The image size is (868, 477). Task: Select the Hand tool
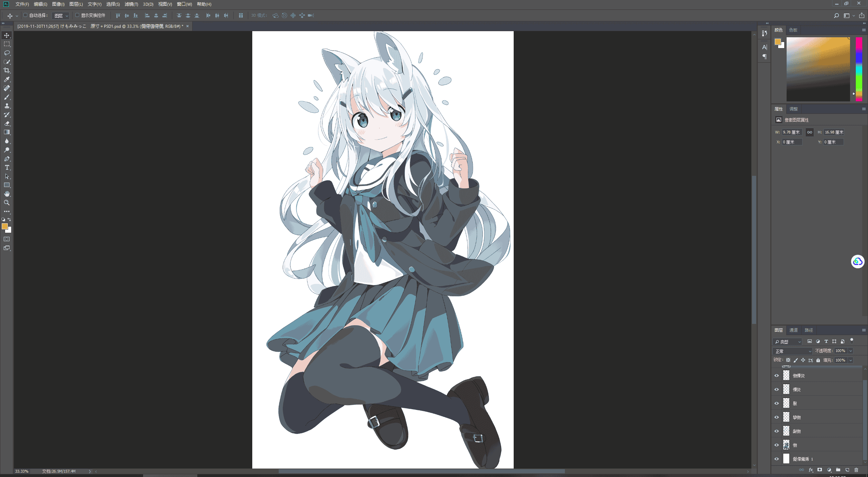(x=7, y=194)
